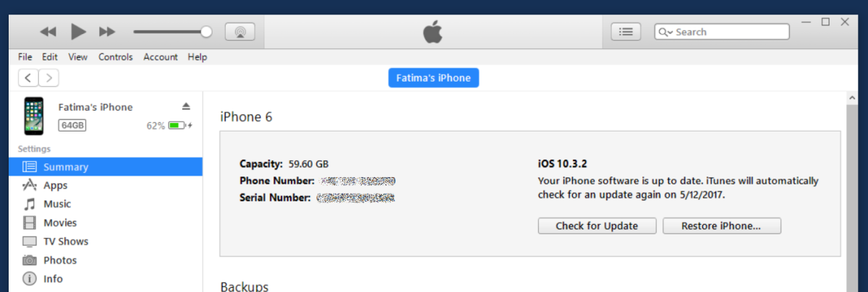This screenshot has width=868, height=292.
Task: Open the Edit menu
Action: [50, 57]
